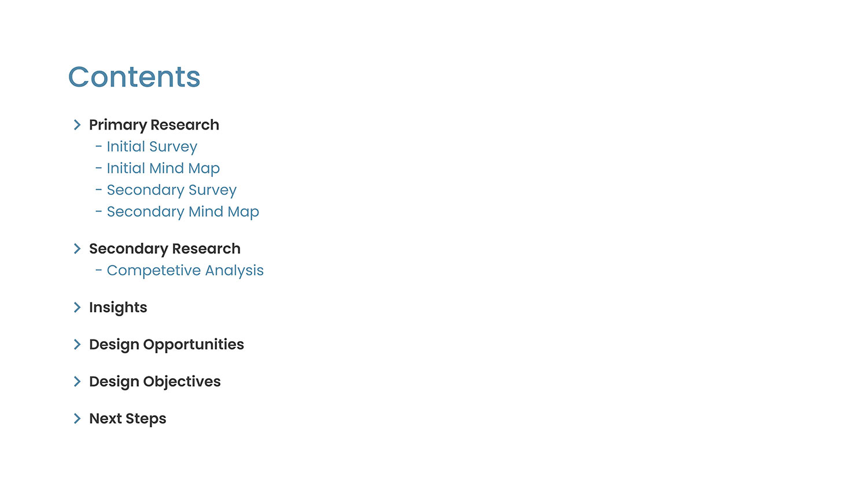The height and width of the screenshot is (488, 868).
Task: Click the dash bullet before Competetive Analysis
Action: (99, 271)
